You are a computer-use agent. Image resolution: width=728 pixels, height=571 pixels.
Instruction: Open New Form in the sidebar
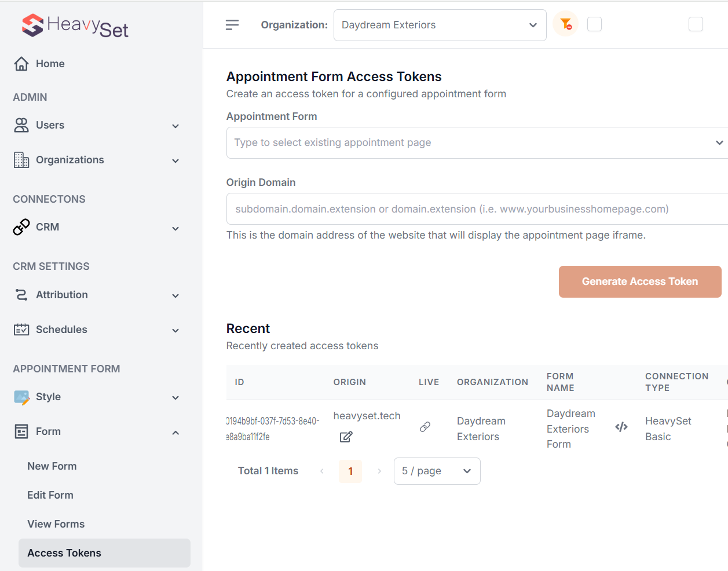tap(52, 466)
